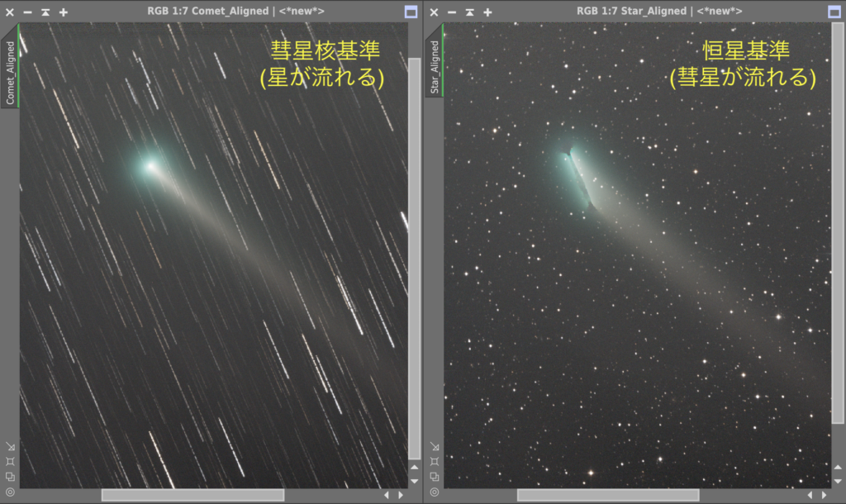
Task: Click the plus icon on Star_Aligned window
Action: click(x=487, y=12)
